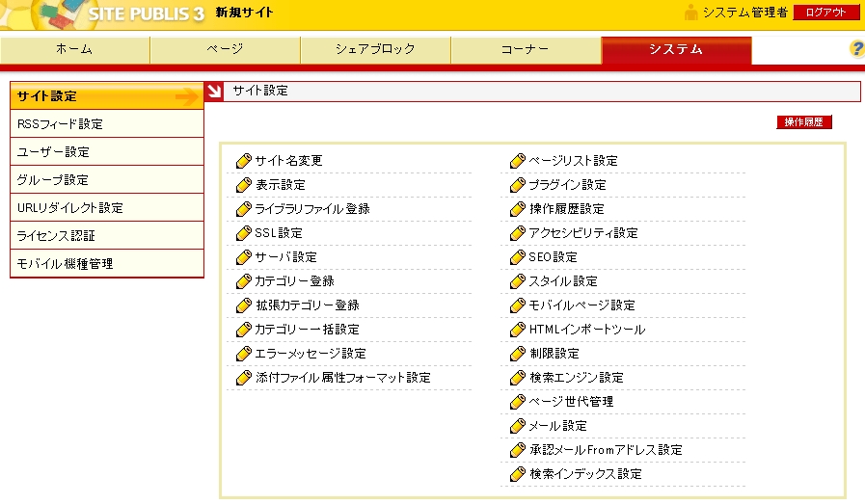
Task: Open ユーザー設定 in the sidebar
Action: click(107, 152)
